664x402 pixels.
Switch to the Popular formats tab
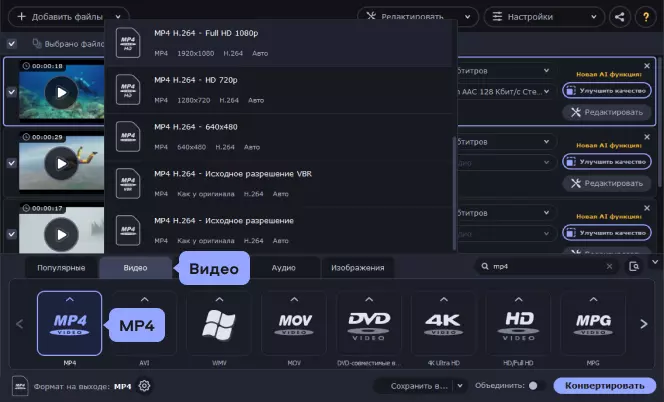coord(61,268)
